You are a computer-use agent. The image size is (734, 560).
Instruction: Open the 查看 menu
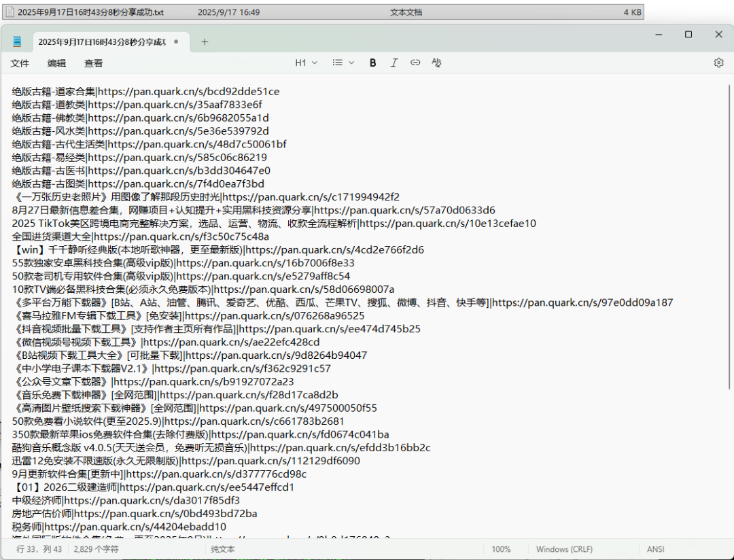[x=93, y=63]
